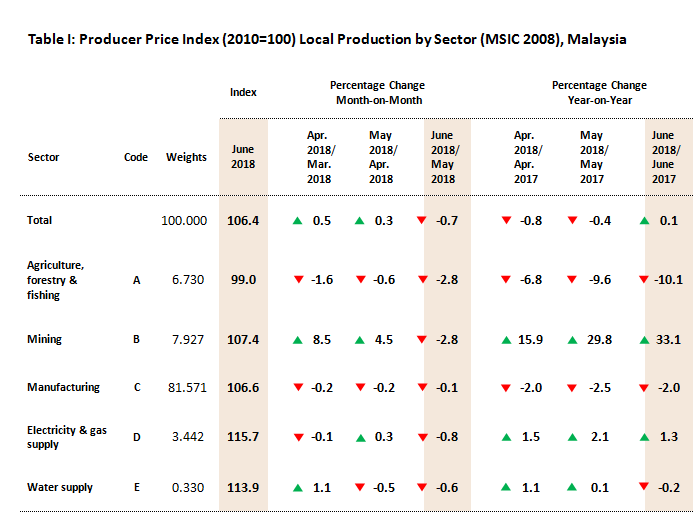Click the green up arrow beside 8.5
Viewport: 699px width, 524px height.
298,340
